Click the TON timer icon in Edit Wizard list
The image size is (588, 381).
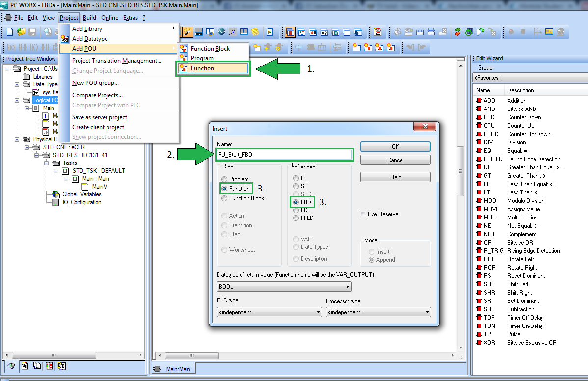(x=479, y=326)
